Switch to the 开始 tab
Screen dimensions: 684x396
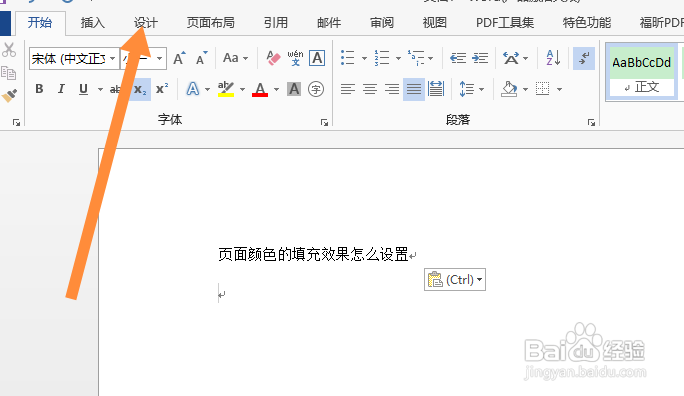pos(40,23)
